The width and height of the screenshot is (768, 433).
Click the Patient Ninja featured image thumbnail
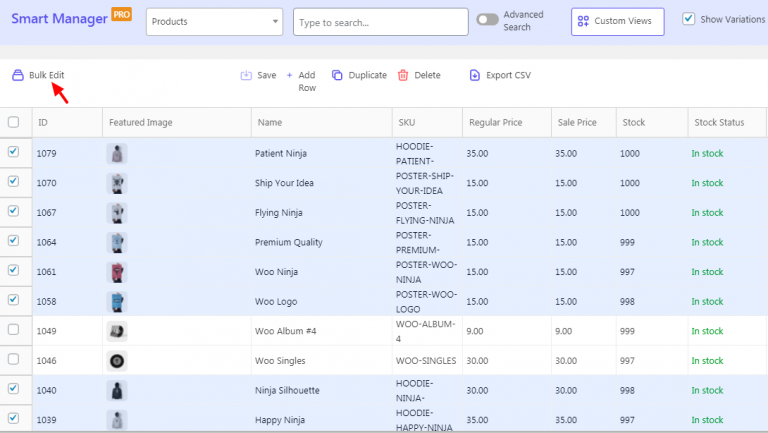pyautogui.click(x=118, y=154)
